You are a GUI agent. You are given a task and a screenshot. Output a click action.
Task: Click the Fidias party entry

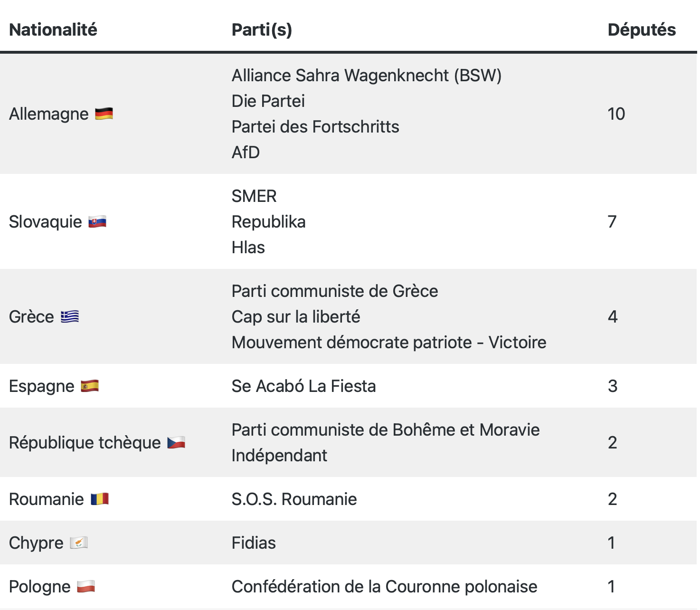(254, 543)
